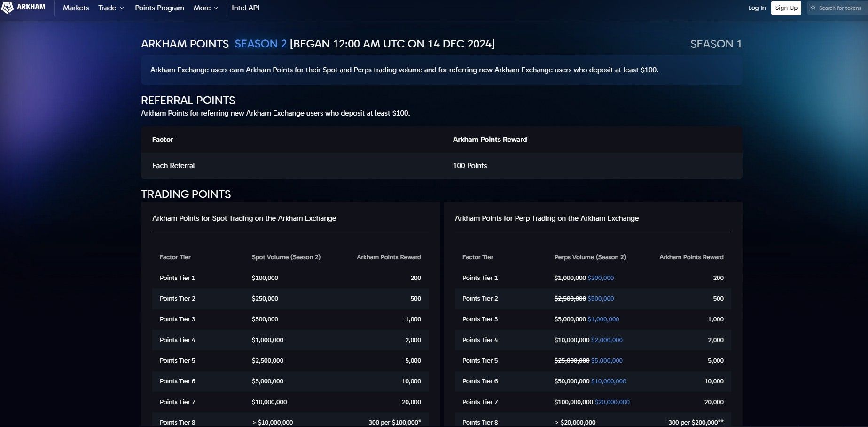Click spot Tier 4 $1,000,000 volume

tap(267, 340)
